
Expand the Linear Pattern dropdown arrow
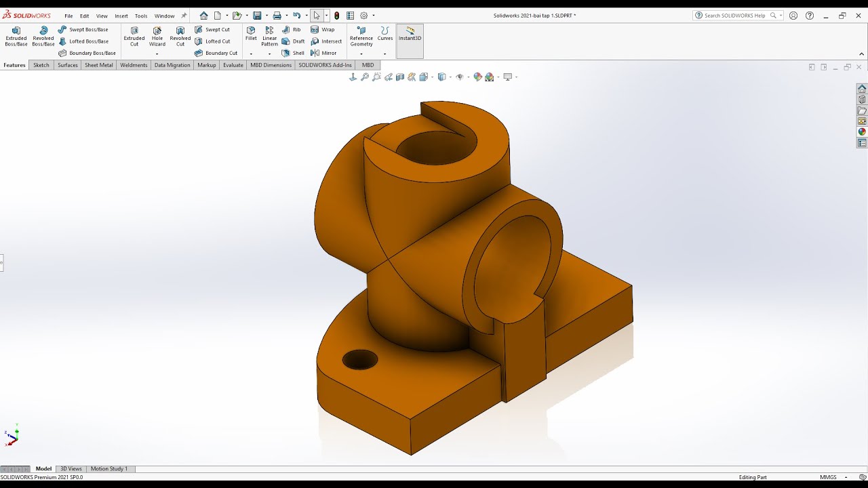pyautogui.click(x=270, y=54)
